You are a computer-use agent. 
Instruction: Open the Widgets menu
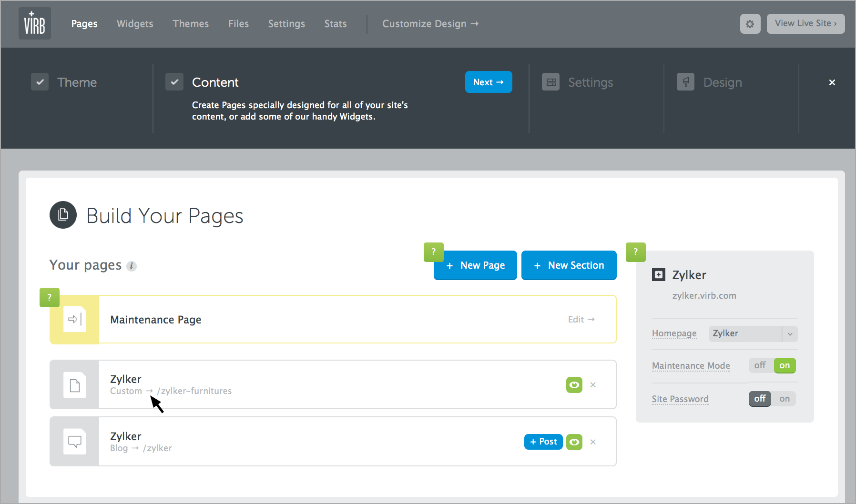135,24
